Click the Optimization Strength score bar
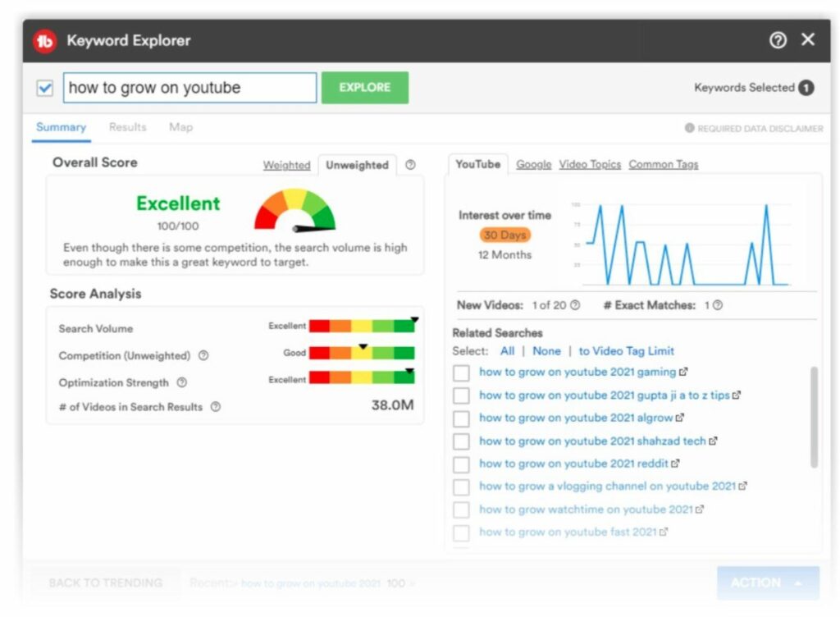Screen dimensions: 840x617 tap(362, 377)
